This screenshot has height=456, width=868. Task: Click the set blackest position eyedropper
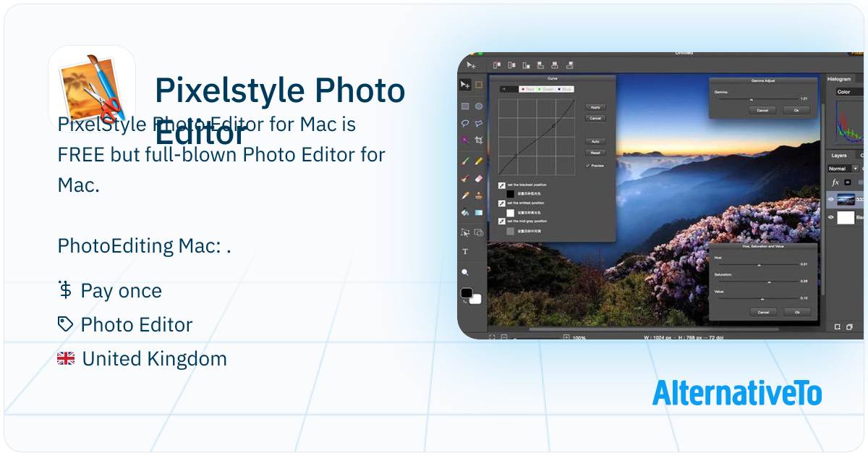[x=502, y=185]
